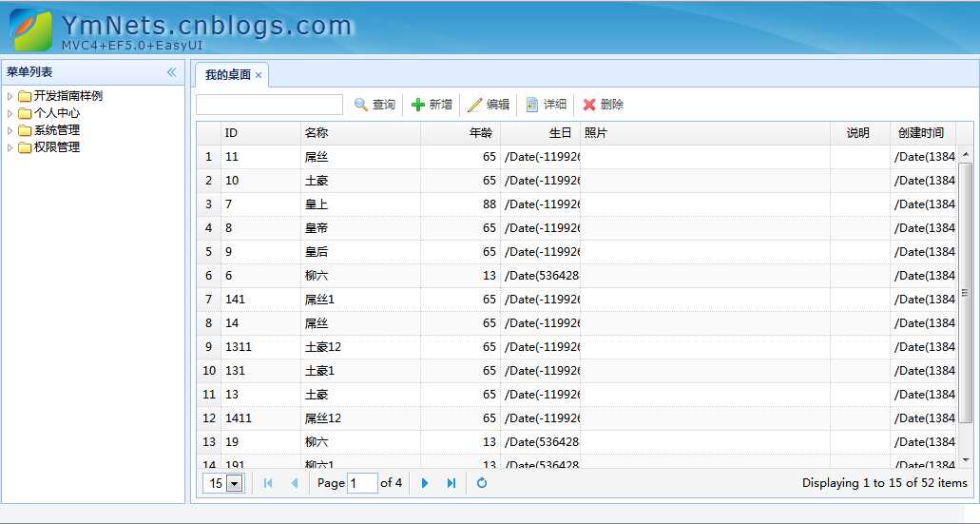Viewport: 980px width, 524px height.
Task: Select the row named 土豪12
Action: pos(576,347)
